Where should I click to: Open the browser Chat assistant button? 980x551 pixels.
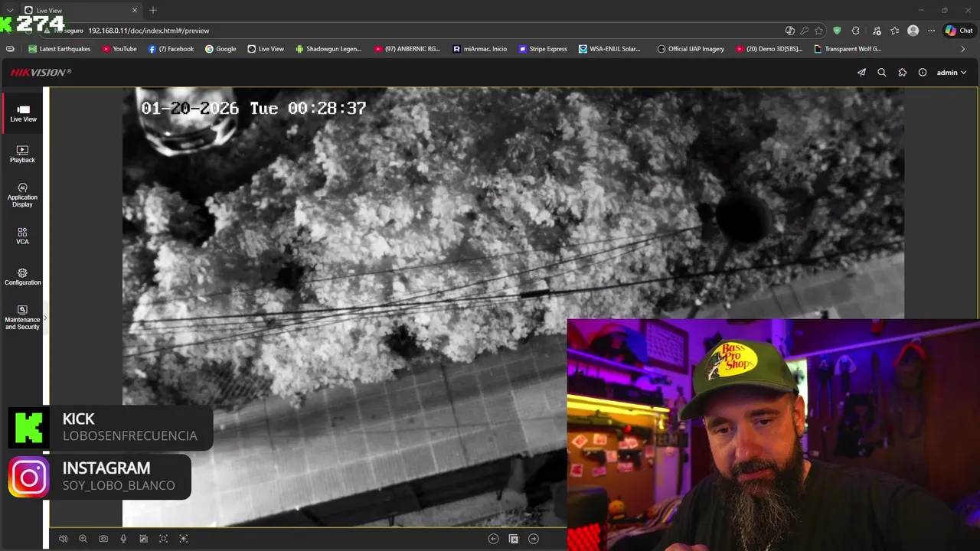coord(959,31)
